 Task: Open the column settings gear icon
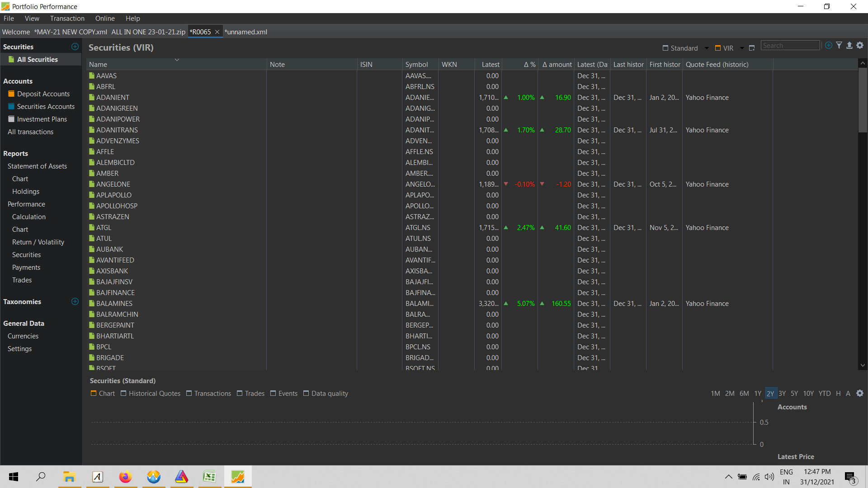860,46
